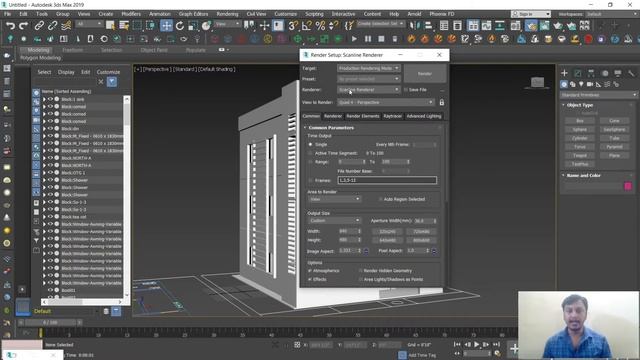Open the Preset dropdown
Viewport: 640px width, 360px height.
[369, 79]
